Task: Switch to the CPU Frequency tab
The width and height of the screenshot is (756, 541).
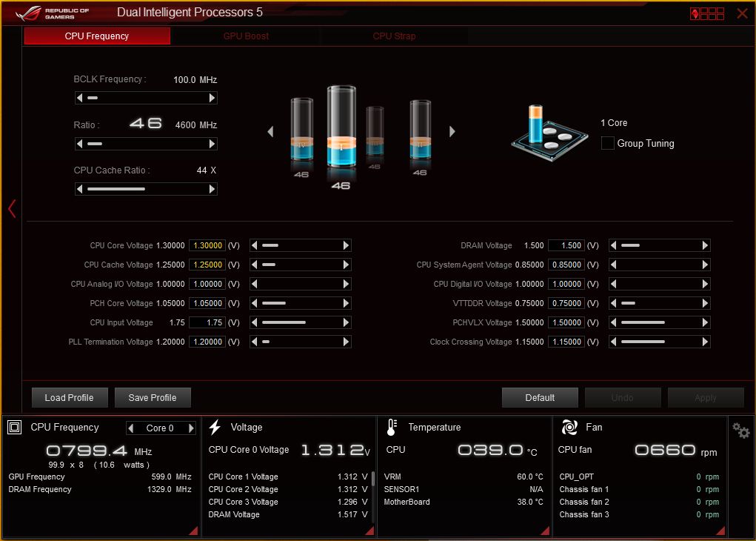Action: click(x=97, y=36)
